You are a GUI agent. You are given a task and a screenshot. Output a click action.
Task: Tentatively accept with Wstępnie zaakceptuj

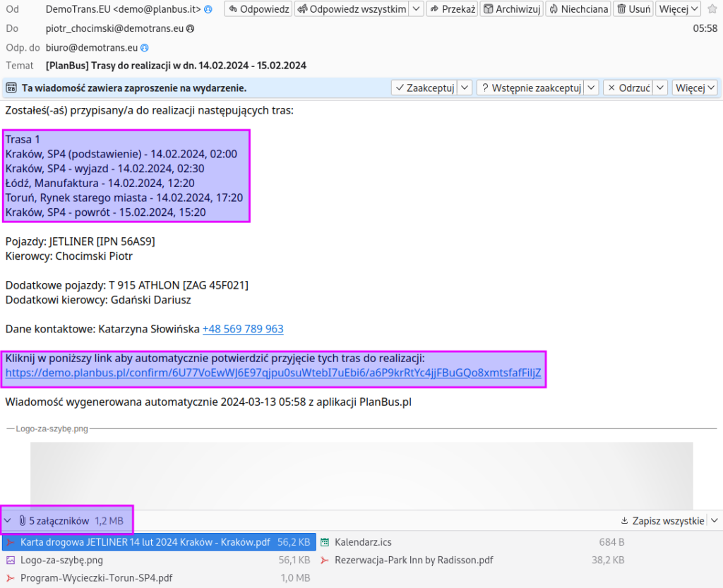(x=531, y=88)
